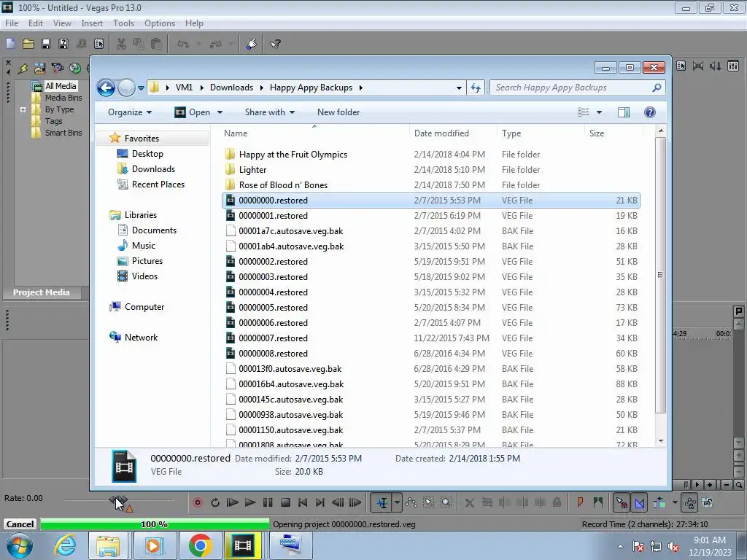Click the Cut scissors icon
The width and height of the screenshot is (747, 560).
(122, 44)
